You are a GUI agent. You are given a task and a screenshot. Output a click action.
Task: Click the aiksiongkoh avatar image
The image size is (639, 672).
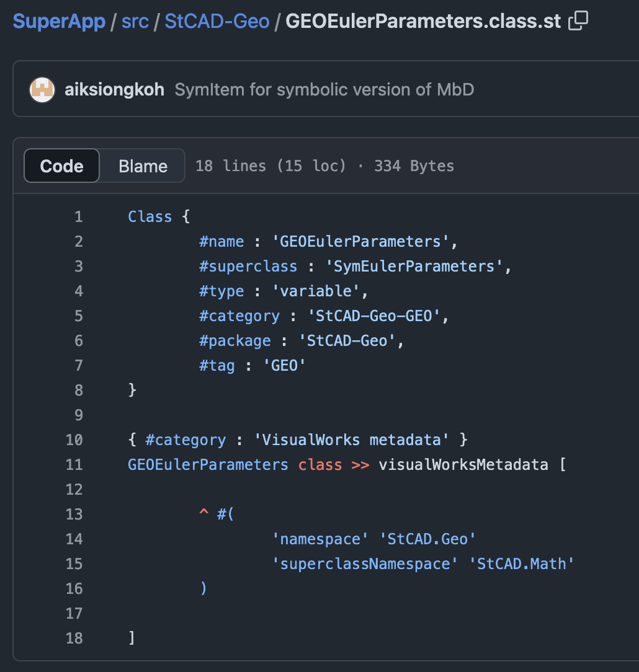[42, 90]
